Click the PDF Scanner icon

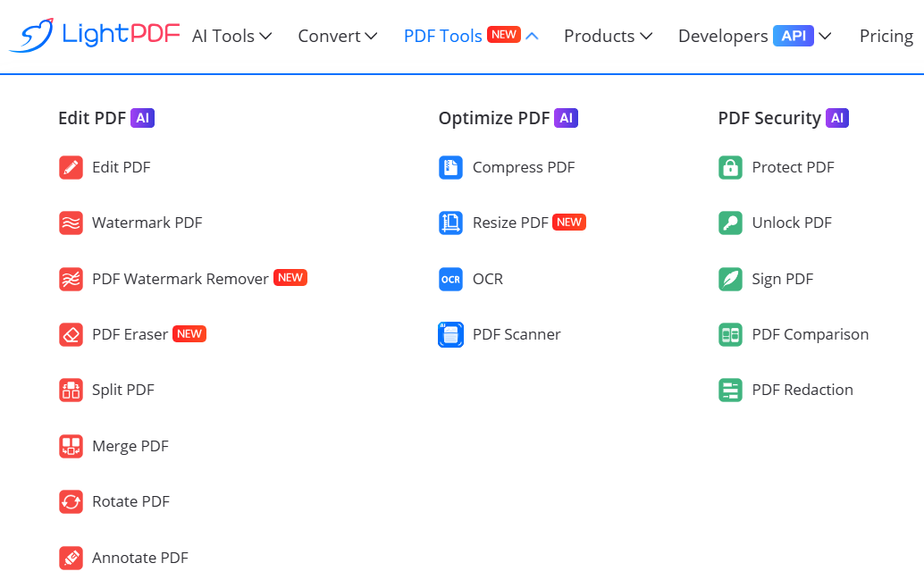pyautogui.click(x=450, y=333)
